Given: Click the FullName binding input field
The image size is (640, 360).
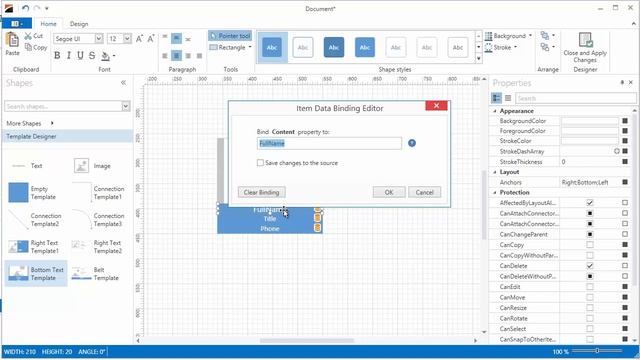Looking at the screenshot, I should [x=329, y=143].
